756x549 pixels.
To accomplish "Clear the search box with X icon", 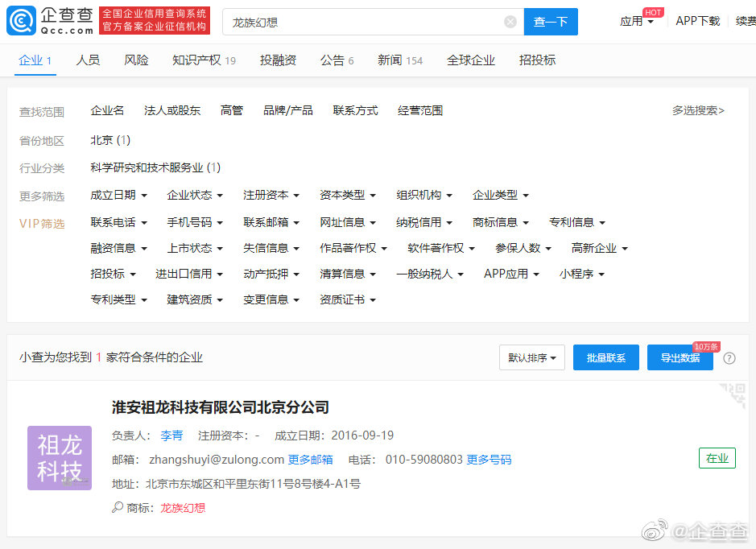I will 510,22.
